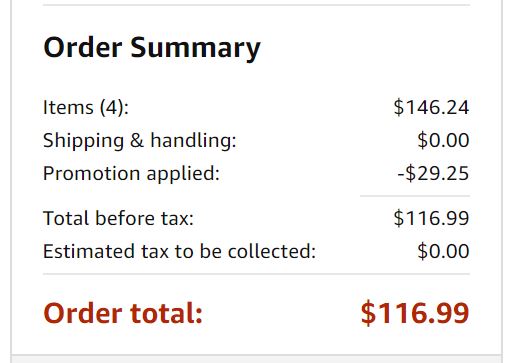Viewport: 508px width, 363px height.
Task: Click the gray footer strip below summary box
Action: click(256, 359)
